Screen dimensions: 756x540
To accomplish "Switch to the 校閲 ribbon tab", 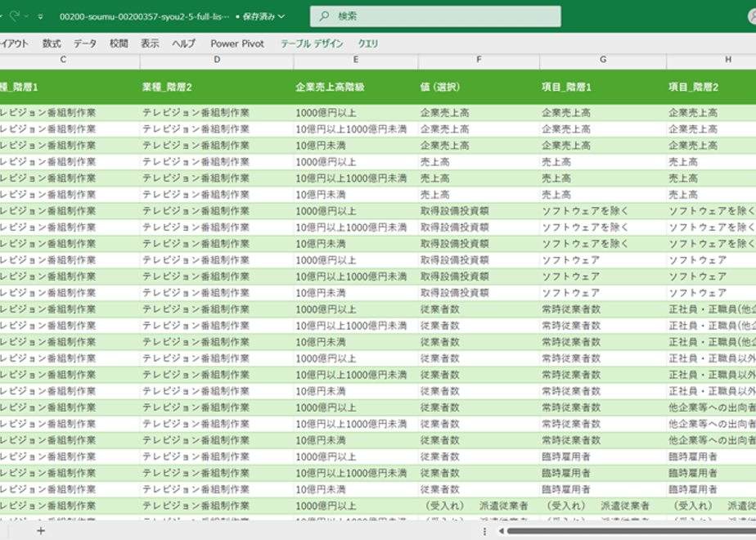I will [119, 43].
